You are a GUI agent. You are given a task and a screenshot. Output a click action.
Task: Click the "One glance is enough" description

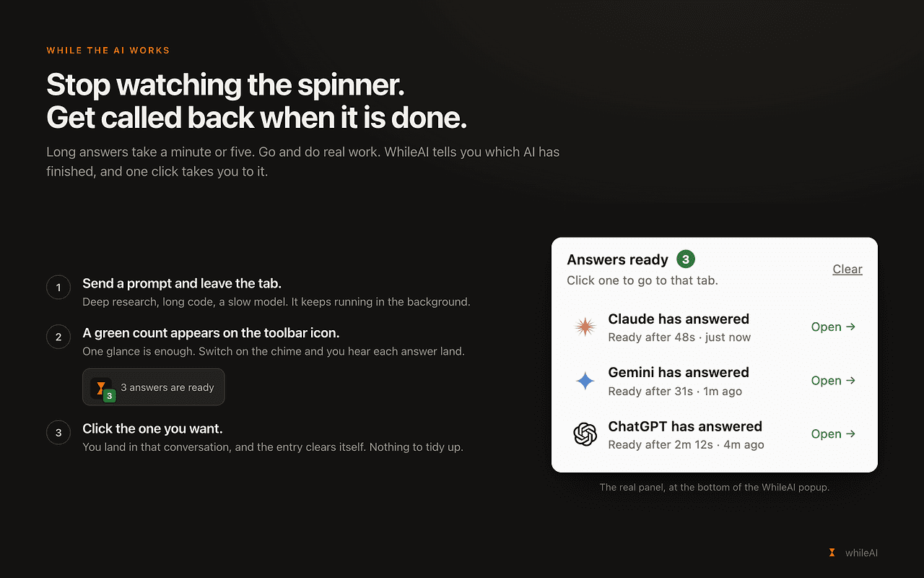(x=274, y=352)
